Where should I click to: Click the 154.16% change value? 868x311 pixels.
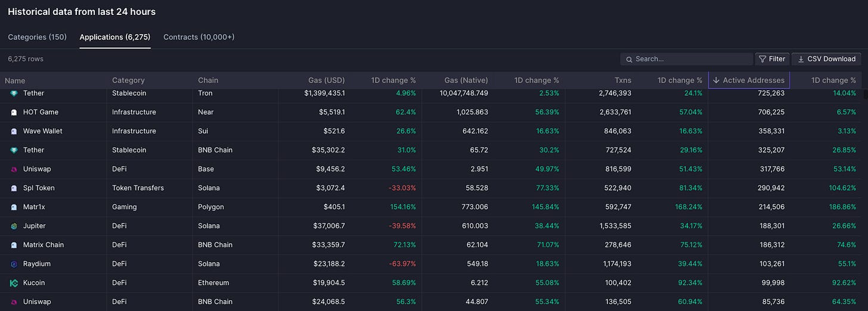coord(404,207)
